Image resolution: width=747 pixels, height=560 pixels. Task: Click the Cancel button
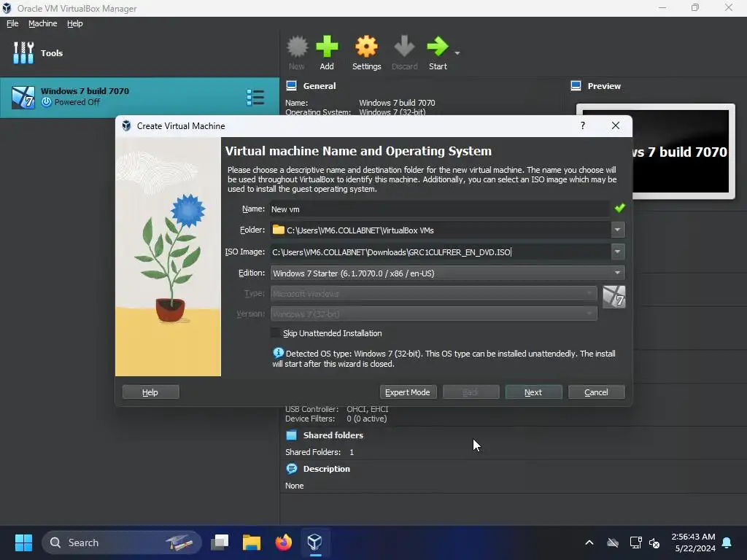click(596, 392)
